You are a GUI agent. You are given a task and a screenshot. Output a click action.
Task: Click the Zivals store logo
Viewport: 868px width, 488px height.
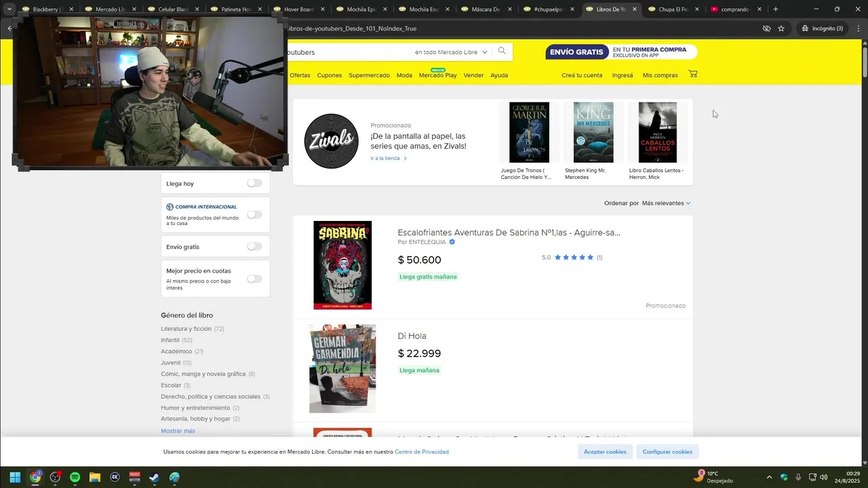point(331,141)
